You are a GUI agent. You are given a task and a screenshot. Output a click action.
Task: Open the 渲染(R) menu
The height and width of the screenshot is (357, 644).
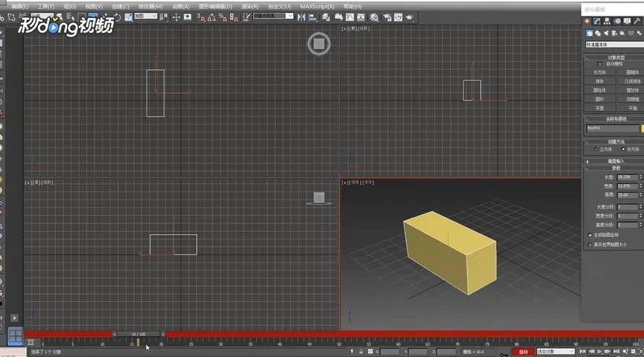click(250, 6)
